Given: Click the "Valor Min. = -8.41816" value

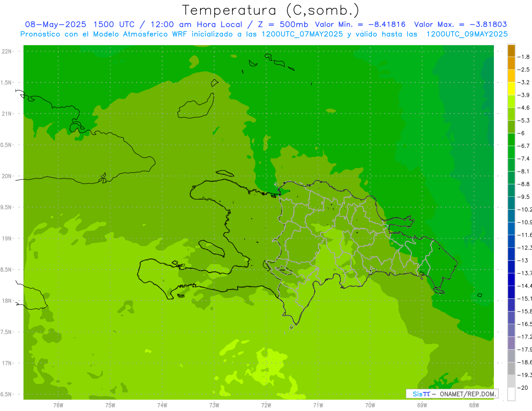Looking at the screenshot, I should (x=360, y=24).
